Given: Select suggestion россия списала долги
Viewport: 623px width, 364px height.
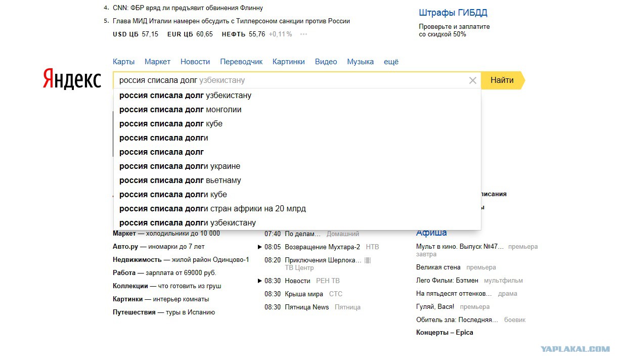Looking at the screenshot, I should pos(297,138).
